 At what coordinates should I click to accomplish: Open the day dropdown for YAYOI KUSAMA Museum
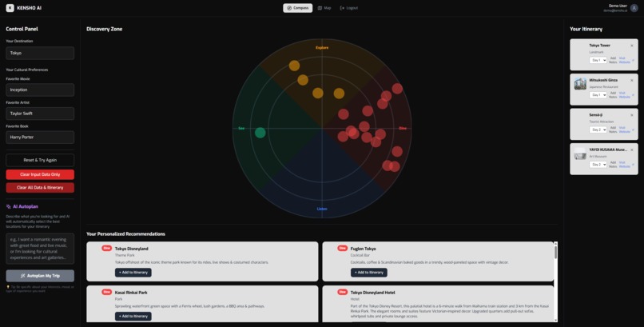coord(598,165)
